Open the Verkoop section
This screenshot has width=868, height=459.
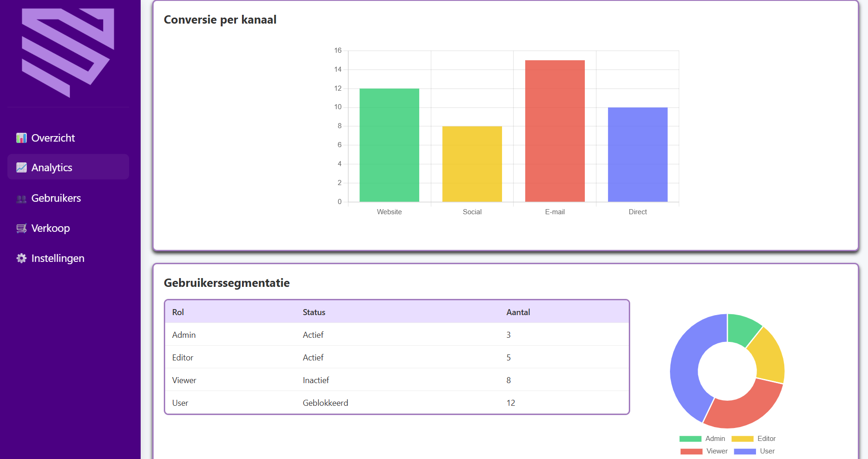coord(50,228)
